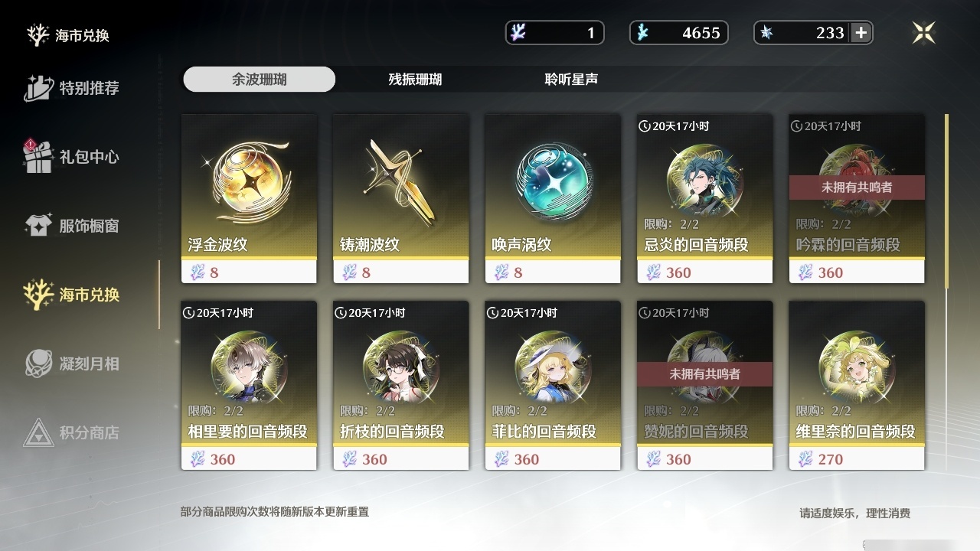Screen dimensions: 980x551
Task: Select 忌炎的回音频段 card
Action: (x=704, y=199)
